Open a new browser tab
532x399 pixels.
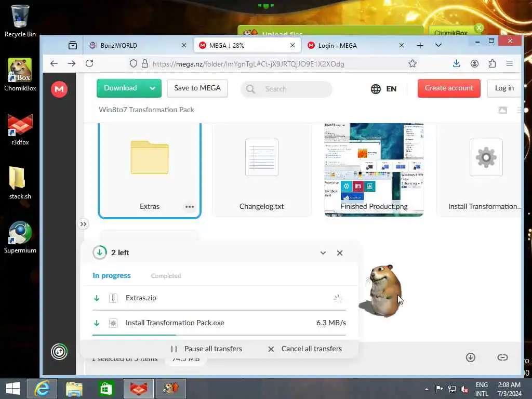pos(420,46)
